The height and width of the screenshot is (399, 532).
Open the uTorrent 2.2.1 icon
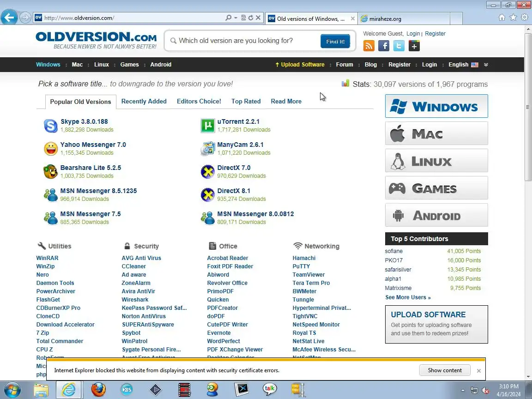pyautogui.click(x=208, y=126)
